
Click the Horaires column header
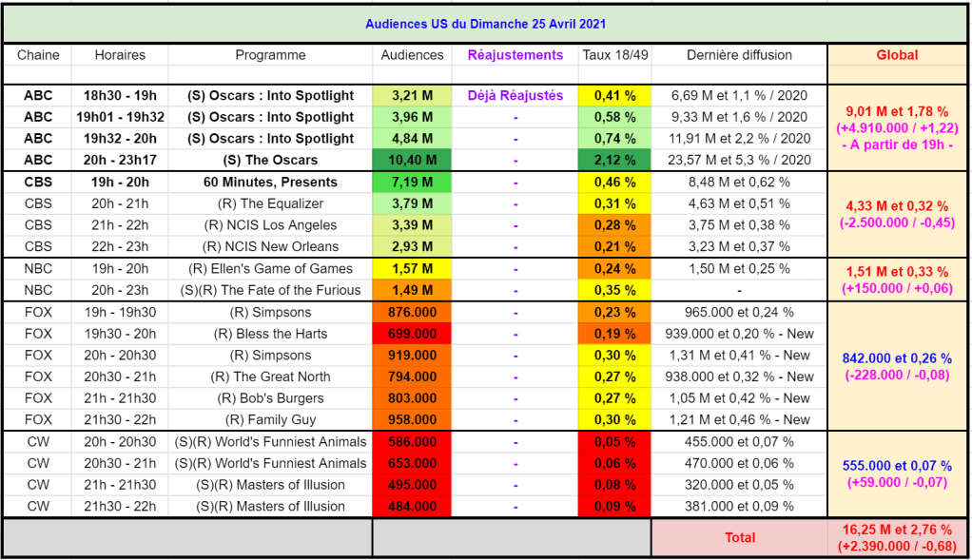tap(120, 55)
